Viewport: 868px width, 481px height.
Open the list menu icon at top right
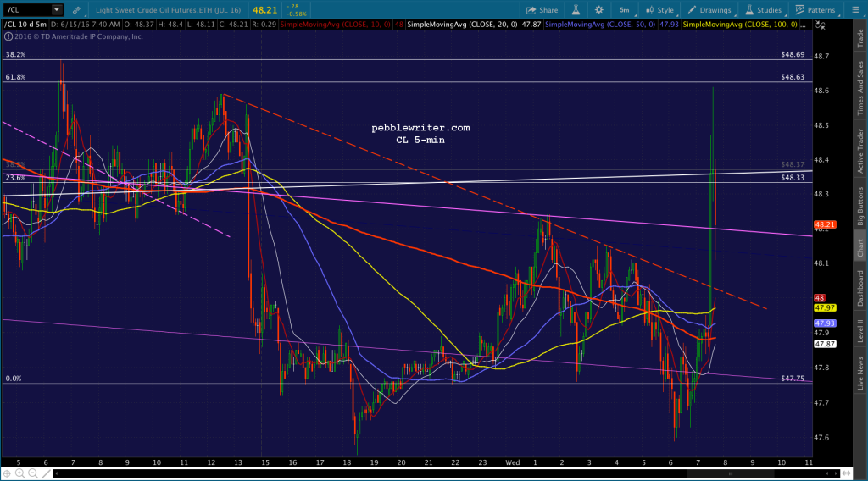[x=855, y=10]
